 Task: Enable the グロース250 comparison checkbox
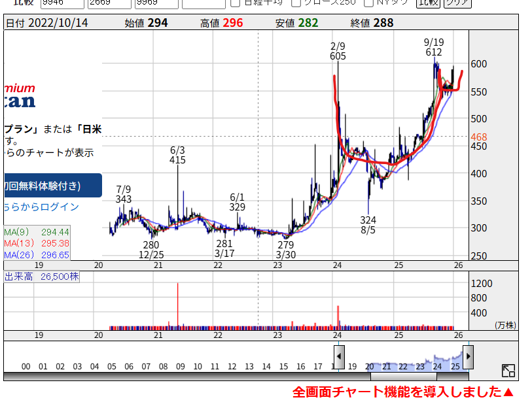coord(296,3)
